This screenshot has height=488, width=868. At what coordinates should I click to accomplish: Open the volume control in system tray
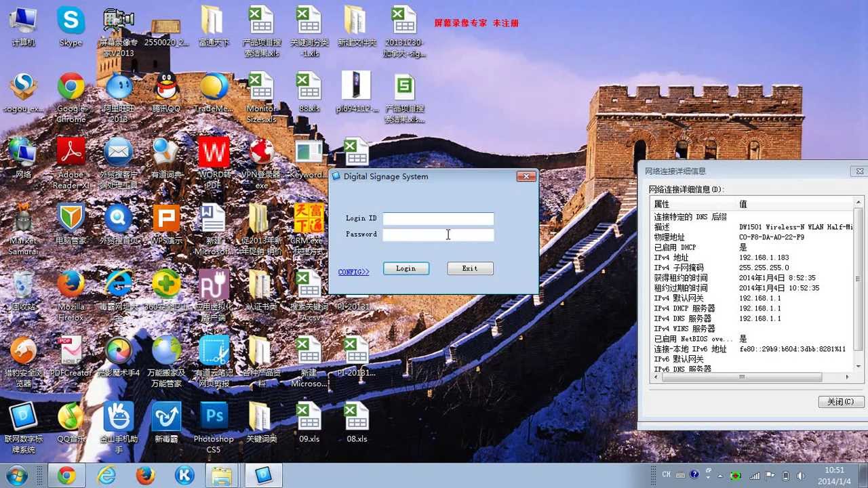pos(800,475)
